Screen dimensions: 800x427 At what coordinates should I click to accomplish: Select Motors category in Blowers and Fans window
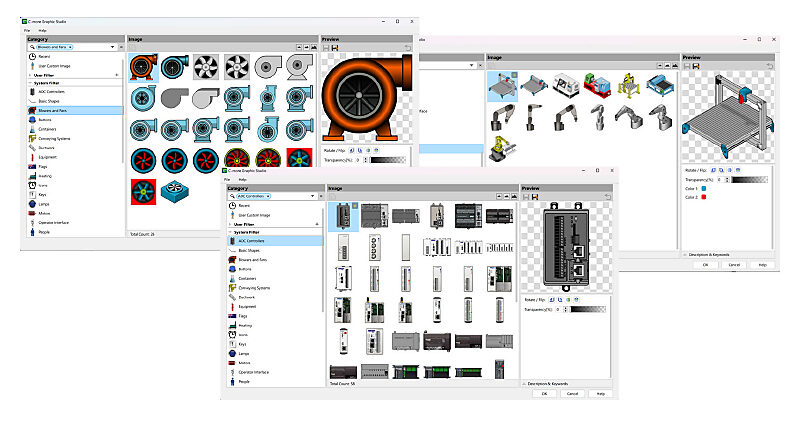(75, 213)
